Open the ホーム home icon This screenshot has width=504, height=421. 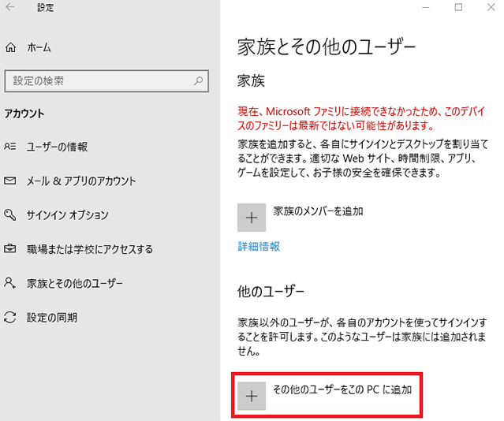(10, 47)
